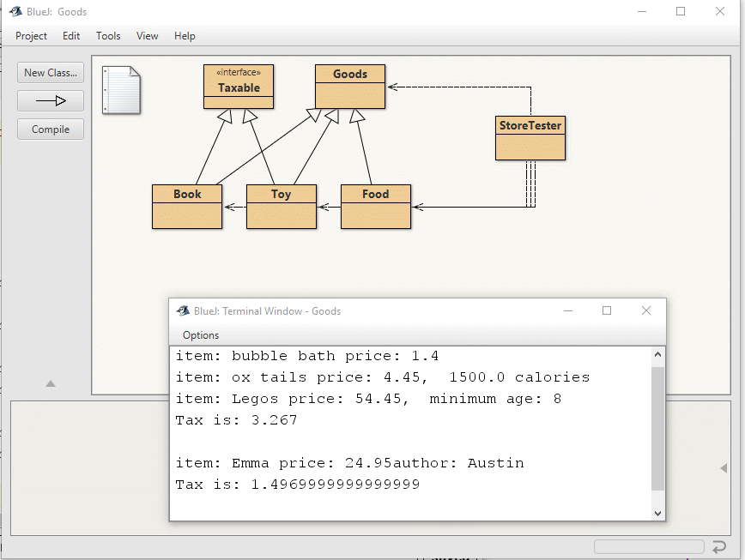
Task: Expand the left panel triangle arrow
Action: pyautogui.click(x=51, y=383)
